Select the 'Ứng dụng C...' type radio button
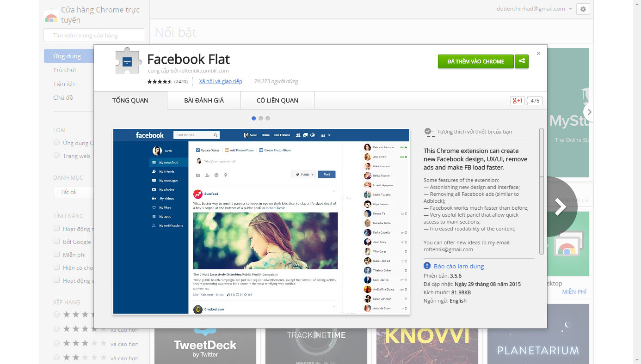Screen dimensions: 641x364 [56, 142]
